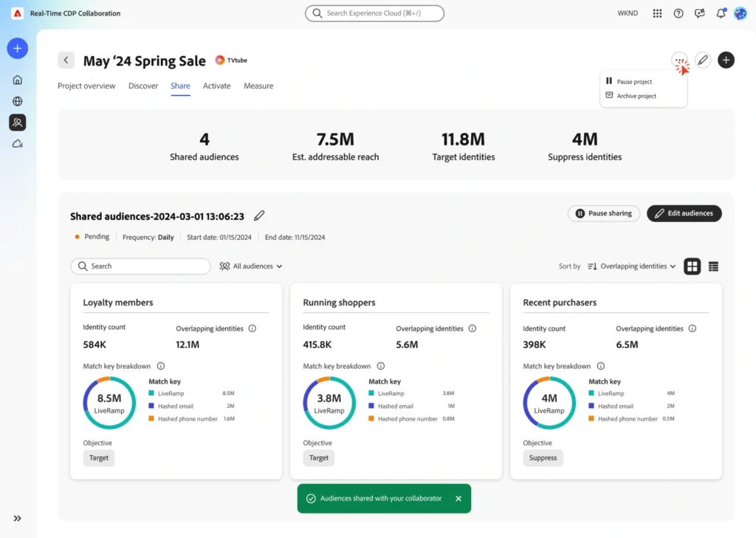Click the WKND organization name
Screen dimensions: 756x538
pos(628,13)
